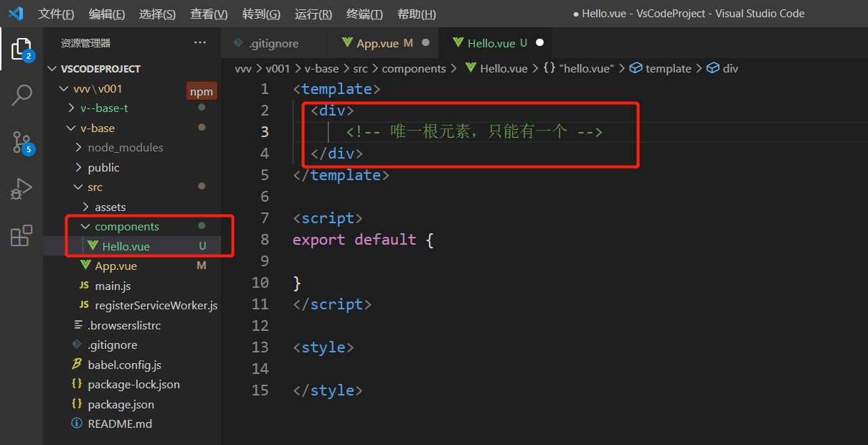Click the src breadcrumb segment
868x445 pixels.
coord(360,68)
